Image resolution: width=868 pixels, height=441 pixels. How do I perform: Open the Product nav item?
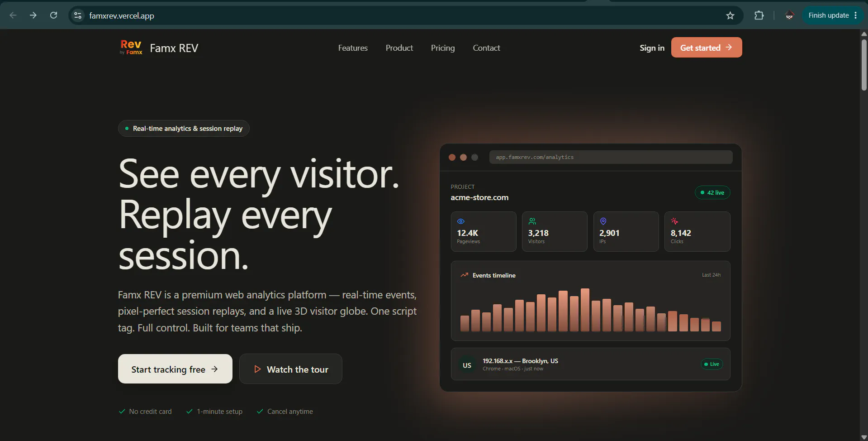399,48
